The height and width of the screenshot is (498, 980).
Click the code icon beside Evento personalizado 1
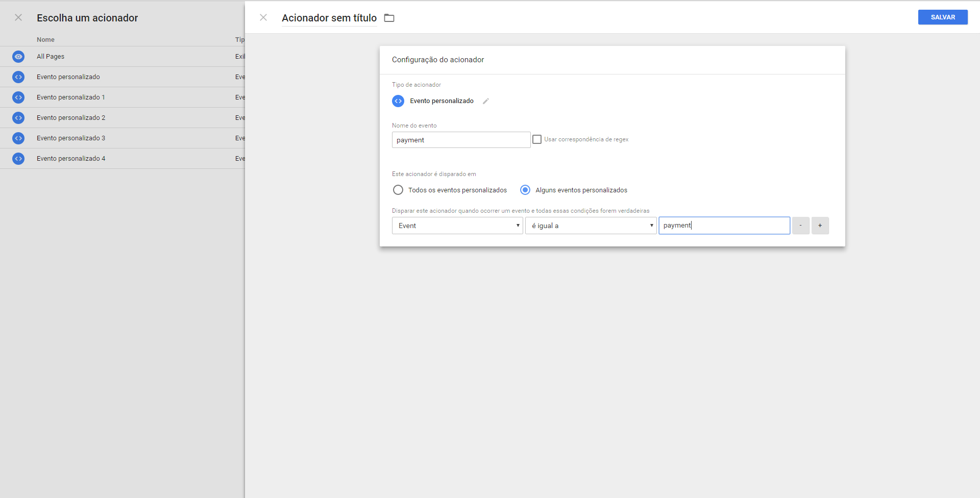click(18, 97)
